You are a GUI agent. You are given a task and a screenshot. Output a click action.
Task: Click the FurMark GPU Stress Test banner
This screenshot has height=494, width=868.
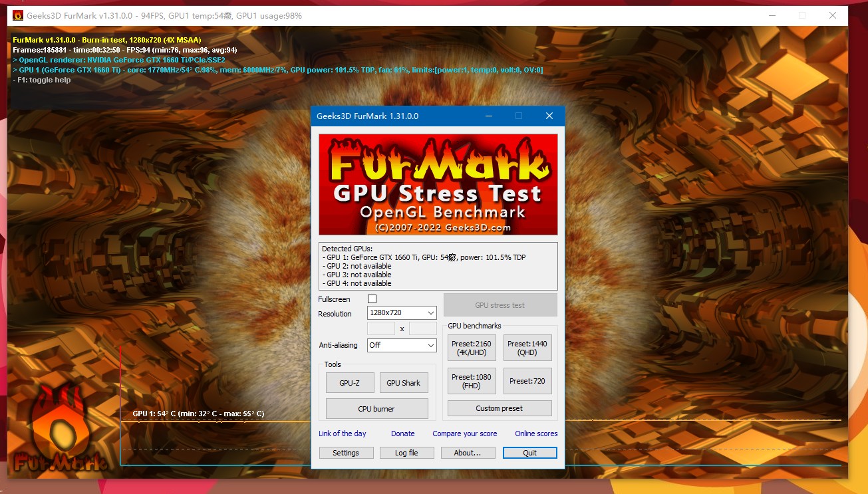(438, 184)
